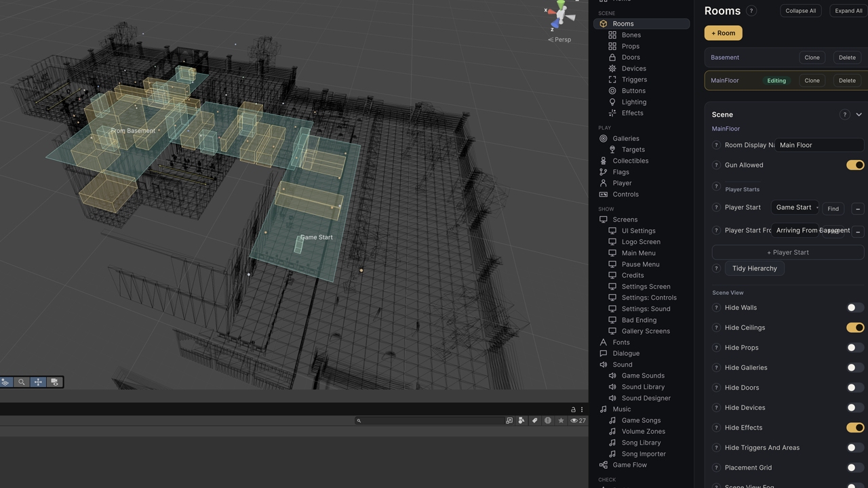Click the Effects sparkle icon

(x=612, y=113)
